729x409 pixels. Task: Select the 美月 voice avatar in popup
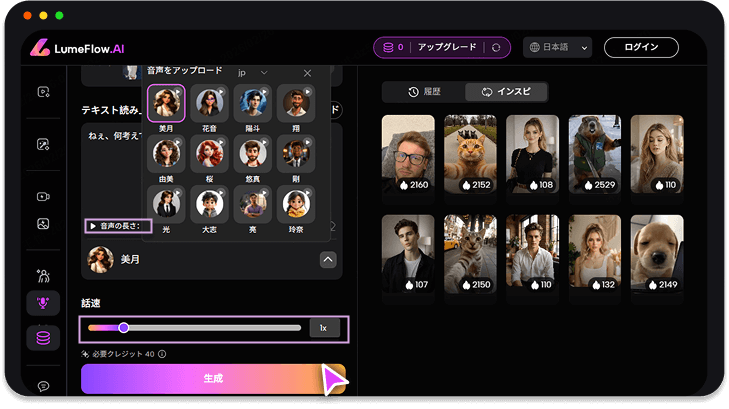click(x=166, y=103)
